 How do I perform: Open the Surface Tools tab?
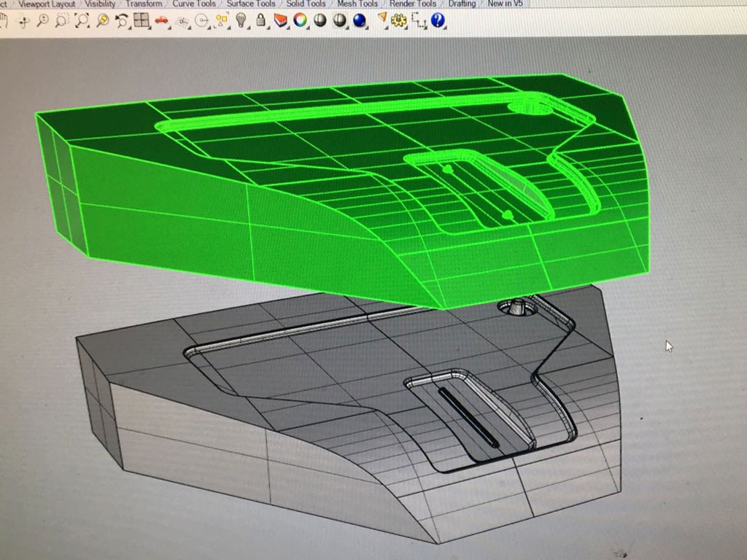click(251, 4)
